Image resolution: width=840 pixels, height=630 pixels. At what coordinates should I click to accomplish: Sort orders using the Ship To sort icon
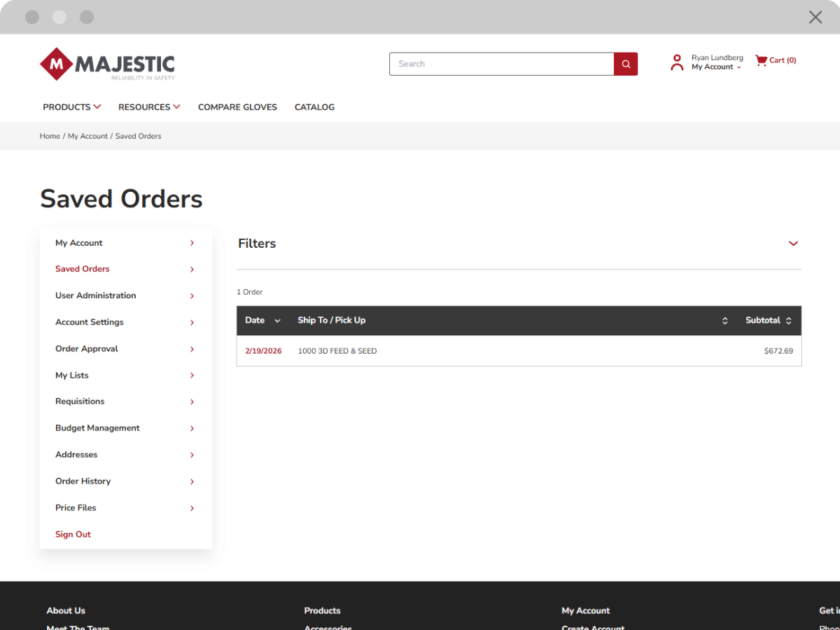pos(724,320)
